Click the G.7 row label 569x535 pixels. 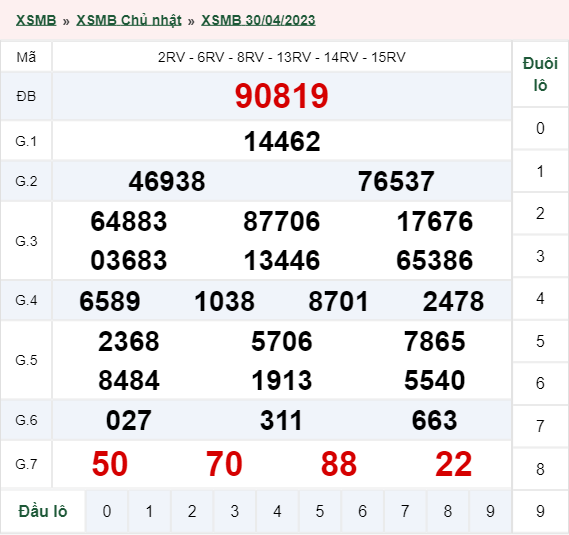(26, 464)
